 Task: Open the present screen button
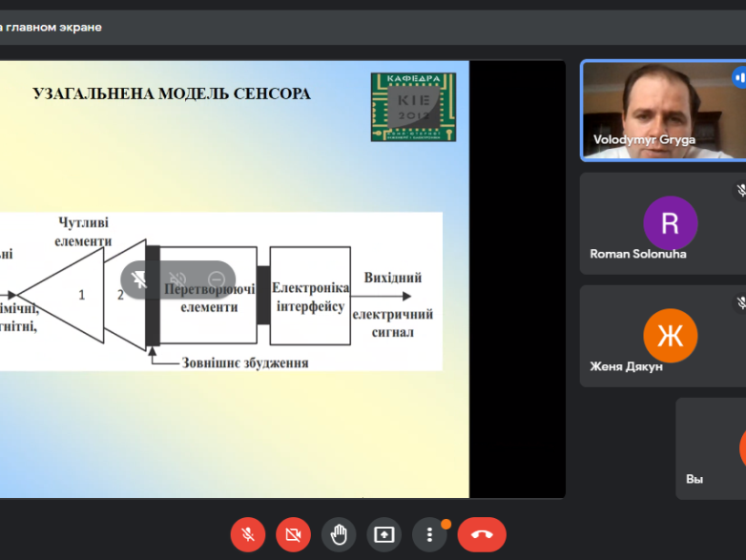pyautogui.click(x=384, y=534)
